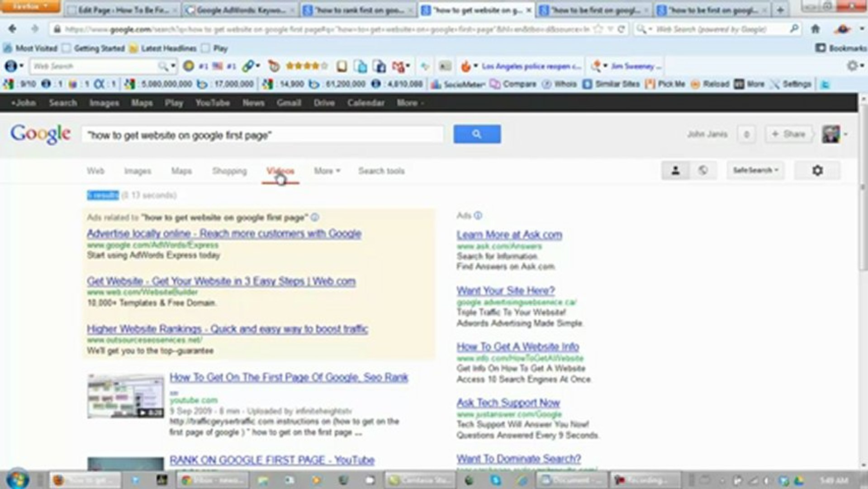Open 'Ask Tech Support Now' ad
Image resolution: width=868 pixels, height=489 pixels.
tap(508, 403)
